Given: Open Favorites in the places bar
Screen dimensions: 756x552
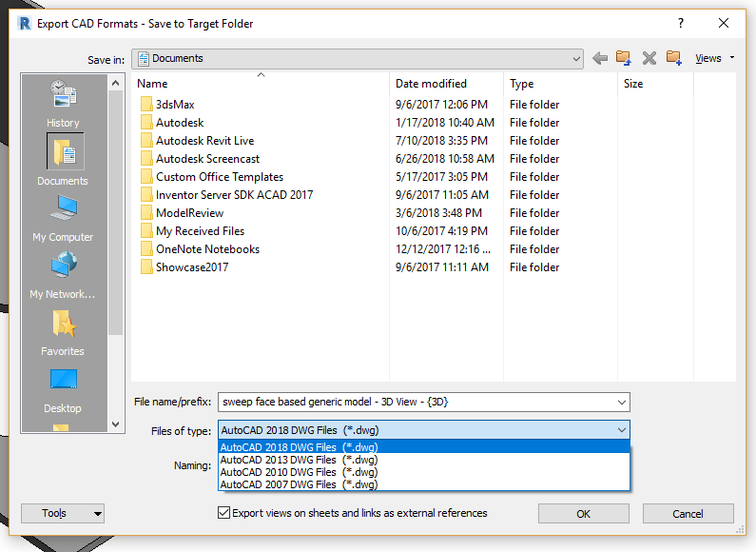Looking at the screenshot, I should 63,332.
